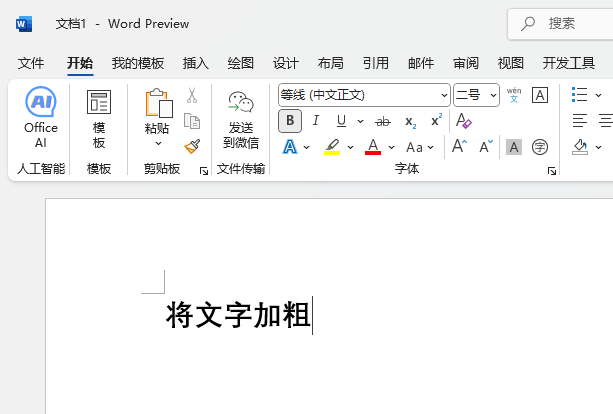Align text left icon

tap(579, 120)
